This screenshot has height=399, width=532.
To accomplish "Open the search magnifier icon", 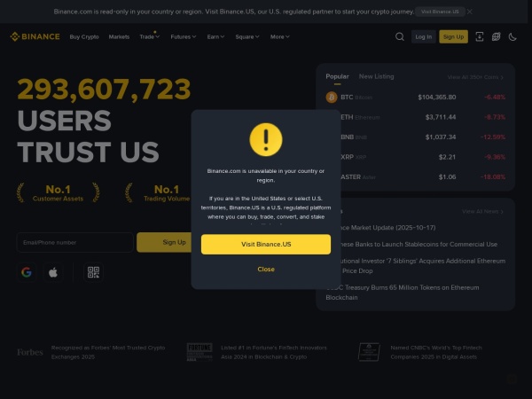I will click(x=400, y=36).
